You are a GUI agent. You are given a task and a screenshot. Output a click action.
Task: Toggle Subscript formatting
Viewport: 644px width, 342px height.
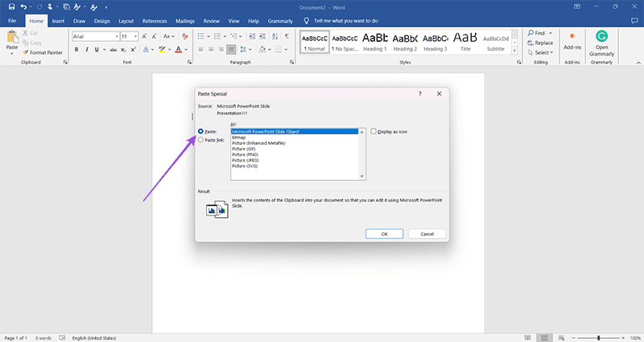(123, 50)
